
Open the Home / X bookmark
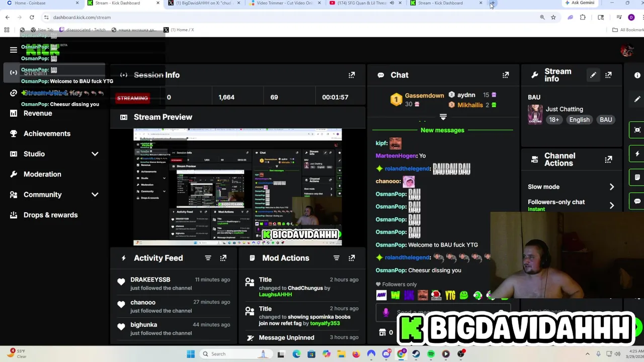(x=179, y=30)
